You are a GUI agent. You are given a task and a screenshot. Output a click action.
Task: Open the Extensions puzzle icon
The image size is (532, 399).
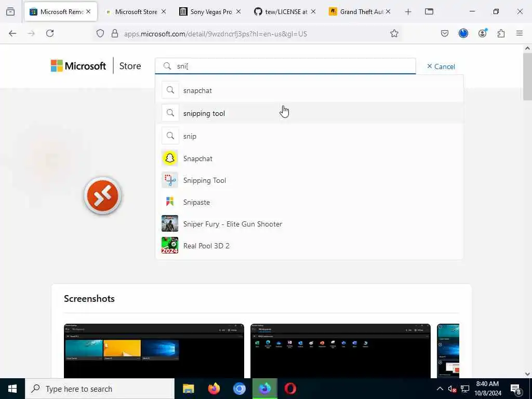[501, 33]
